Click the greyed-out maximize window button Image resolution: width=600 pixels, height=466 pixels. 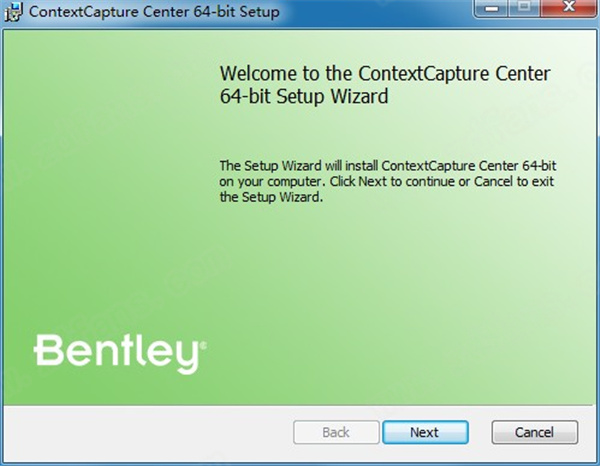point(524,8)
